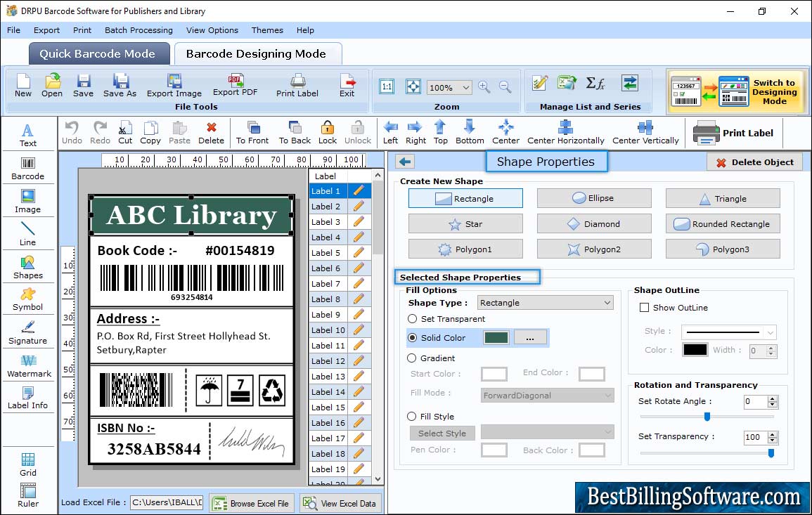Toggle the Grid display
Screen dimensions: 812x515
tap(28, 464)
